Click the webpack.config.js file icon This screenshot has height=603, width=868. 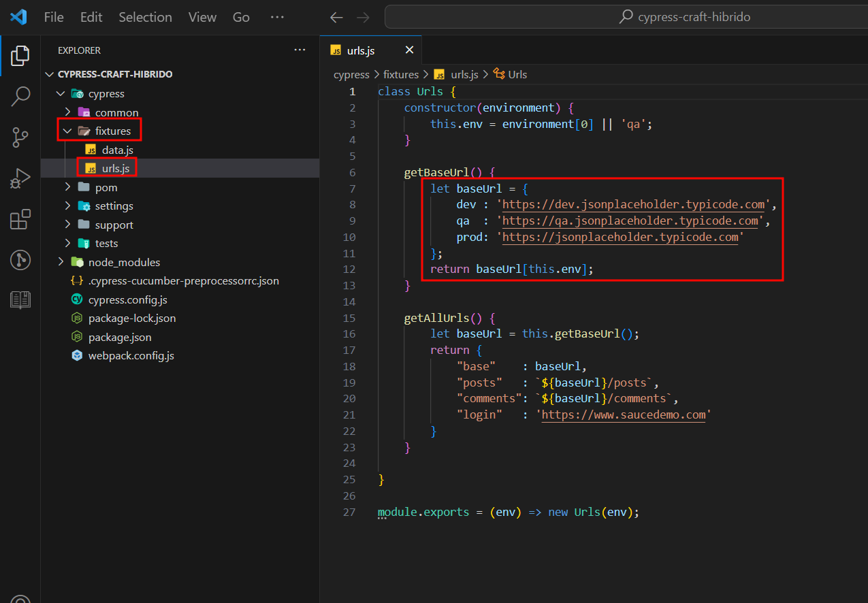pyautogui.click(x=77, y=356)
